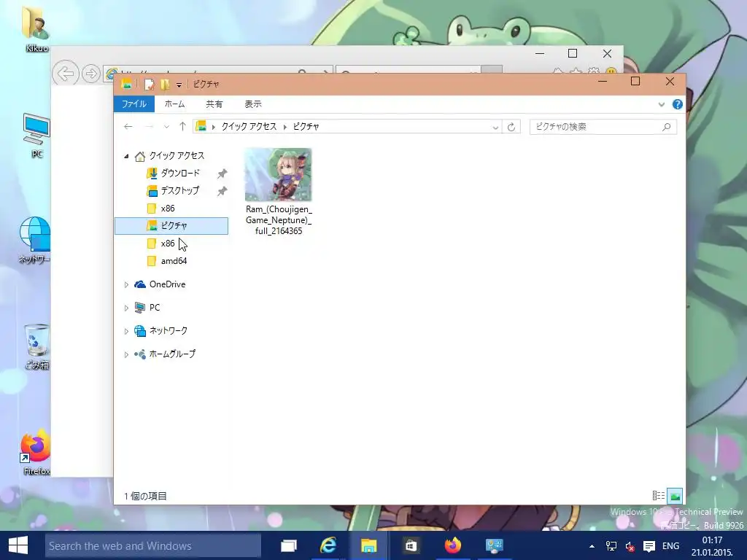This screenshot has width=747, height=560.
Task: Expand the PC tree node
Action: [126, 308]
